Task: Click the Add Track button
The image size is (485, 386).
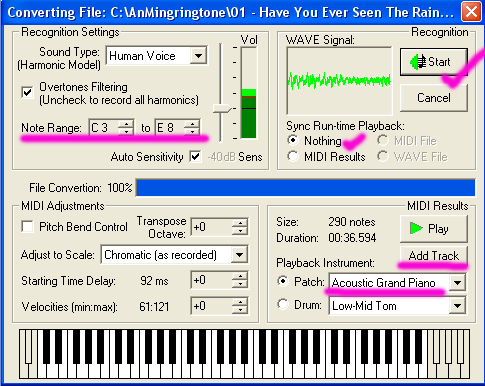Action: pyautogui.click(x=434, y=255)
